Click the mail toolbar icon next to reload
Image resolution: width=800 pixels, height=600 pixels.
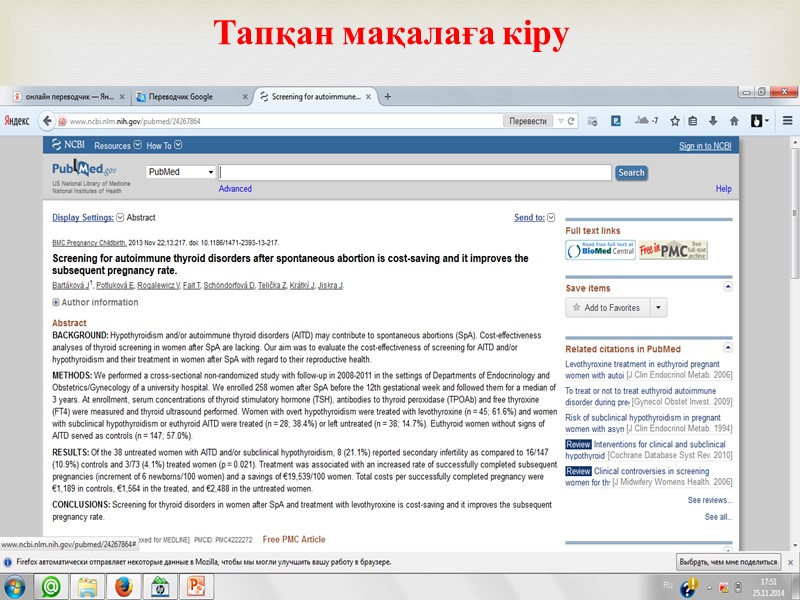click(592, 121)
